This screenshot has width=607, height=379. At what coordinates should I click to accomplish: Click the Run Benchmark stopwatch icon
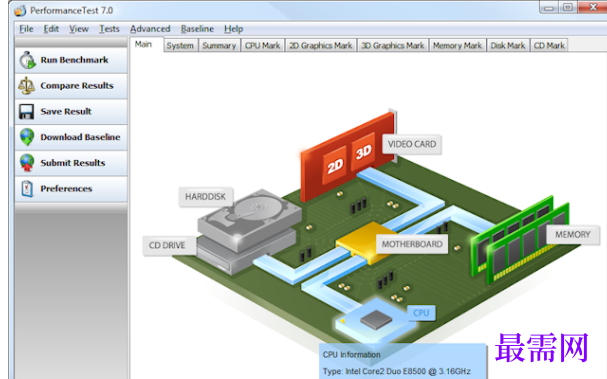click(x=27, y=60)
